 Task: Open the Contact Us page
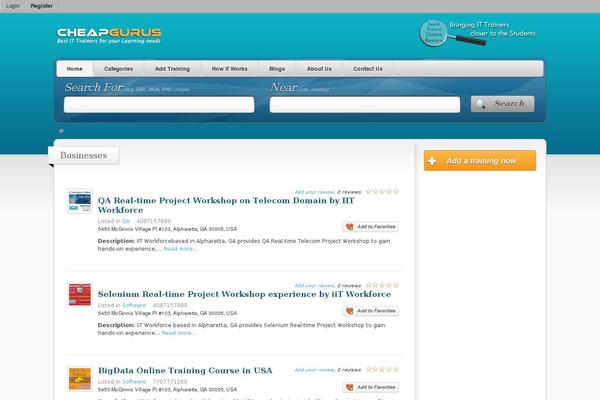[368, 69]
